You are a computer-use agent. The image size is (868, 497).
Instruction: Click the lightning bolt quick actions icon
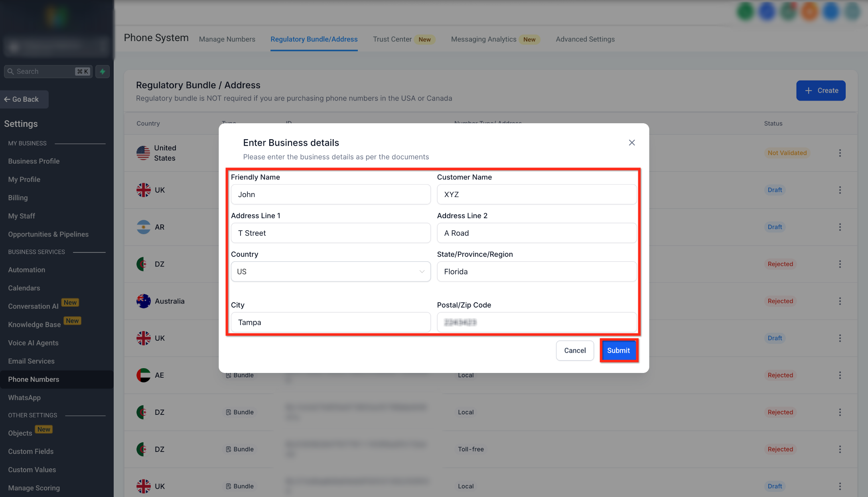tap(103, 71)
